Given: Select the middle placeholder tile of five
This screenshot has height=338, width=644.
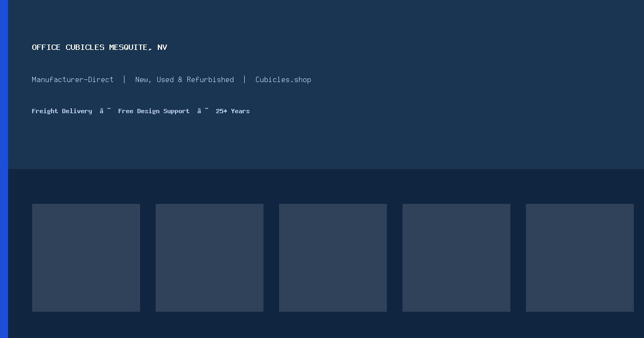Looking at the screenshot, I should pyautogui.click(x=333, y=258).
